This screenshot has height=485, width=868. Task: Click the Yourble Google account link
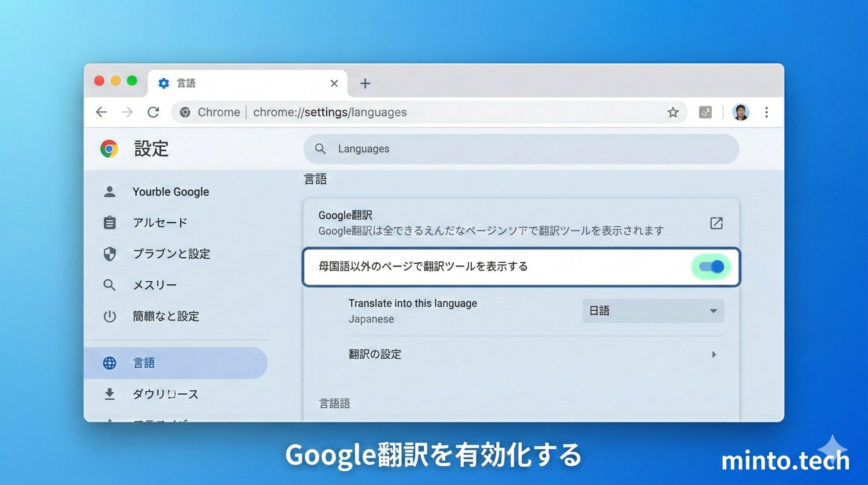pos(171,191)
